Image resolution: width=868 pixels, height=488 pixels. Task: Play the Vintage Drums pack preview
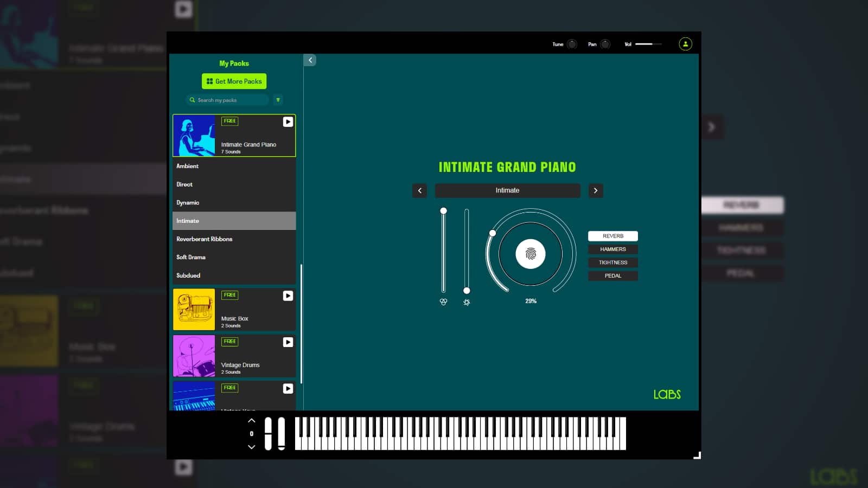(x=288, y=342)
